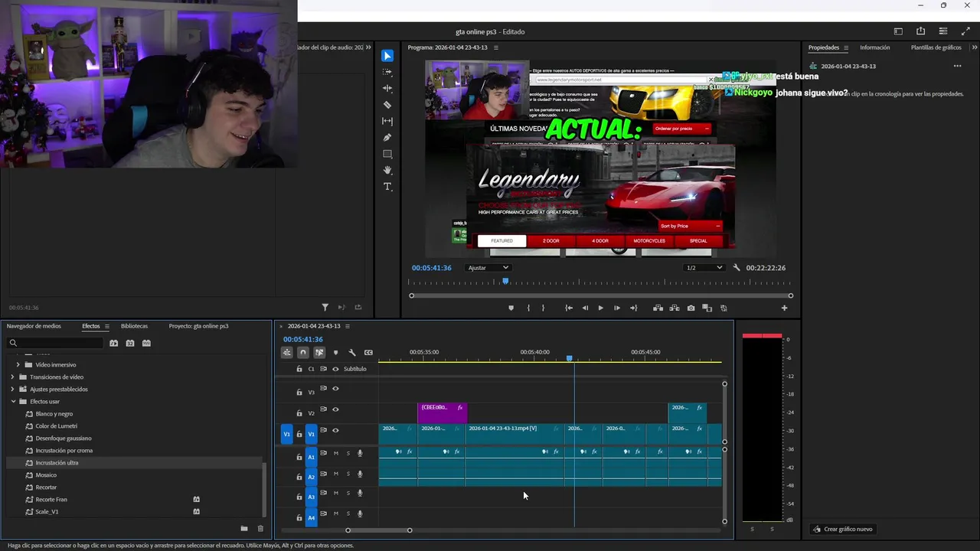Go to Out point in Program monitor
This screenshot has height=551, width=980.
coord(633,308)
